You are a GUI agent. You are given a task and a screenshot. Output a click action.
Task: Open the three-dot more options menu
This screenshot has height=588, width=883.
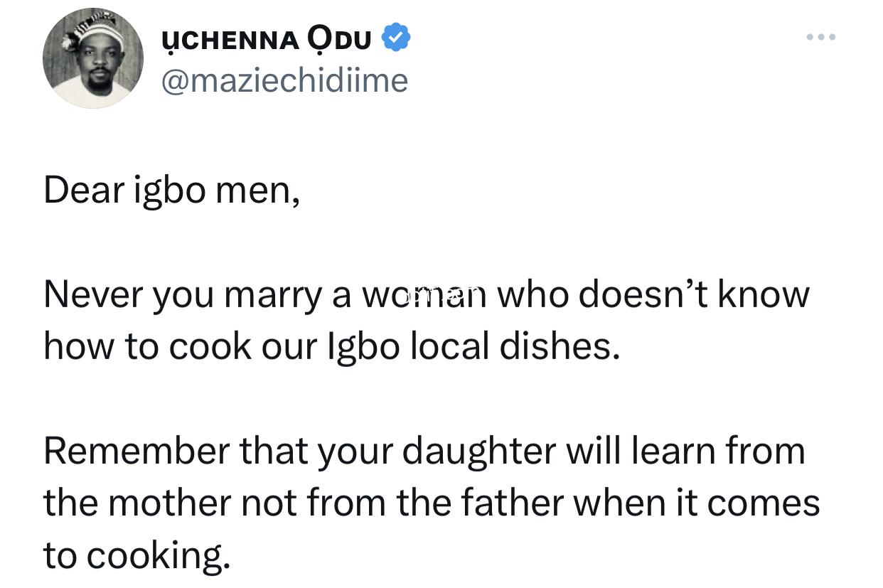pyautogui.click(x=821, y=36)
